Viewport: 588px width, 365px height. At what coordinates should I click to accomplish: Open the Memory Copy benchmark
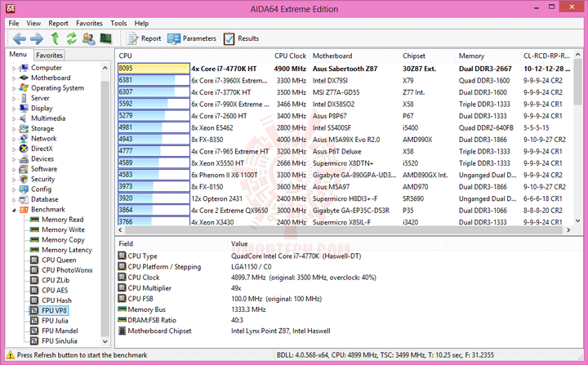click(x=63, y=240)
